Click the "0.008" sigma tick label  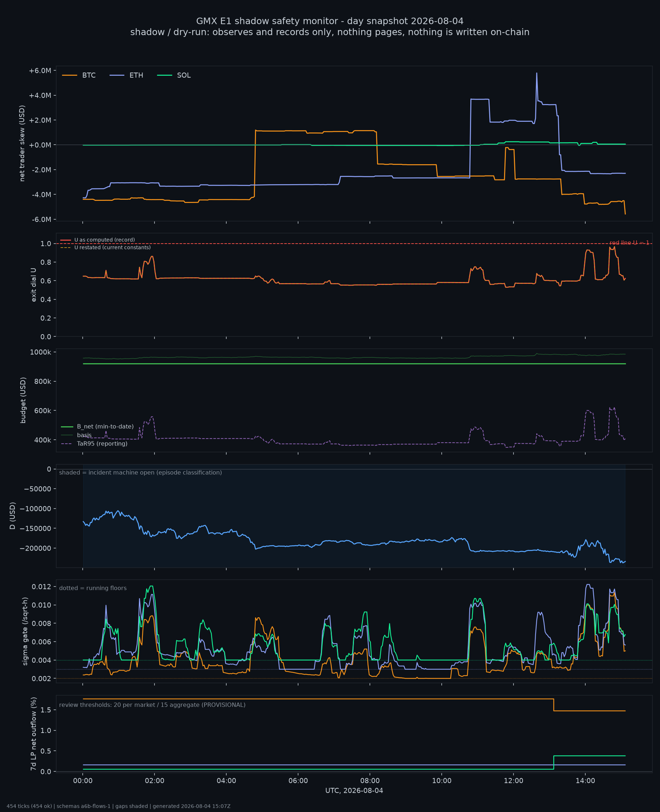tap(41, 623)
